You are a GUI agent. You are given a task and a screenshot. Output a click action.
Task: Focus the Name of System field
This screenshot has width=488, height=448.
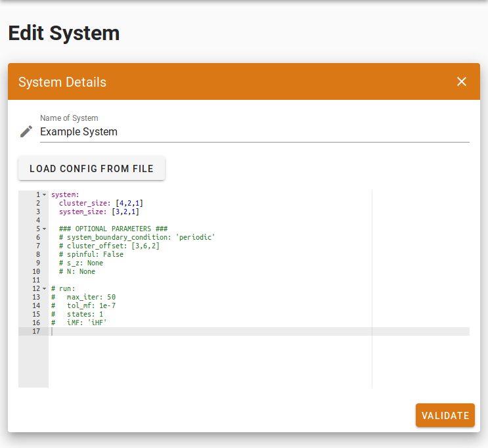(255, 131)
